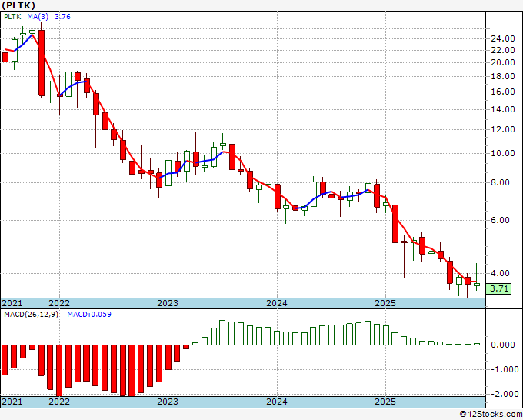Select the MACD(26,12,9) indicator label
Screen dimensions: 523x420
tap(31, 315)
